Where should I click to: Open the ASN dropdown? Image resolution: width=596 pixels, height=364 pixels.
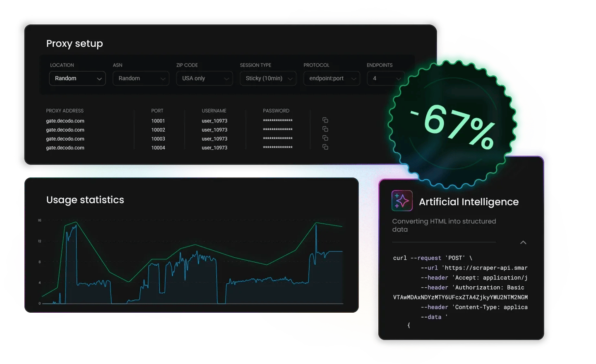(141, 79)
